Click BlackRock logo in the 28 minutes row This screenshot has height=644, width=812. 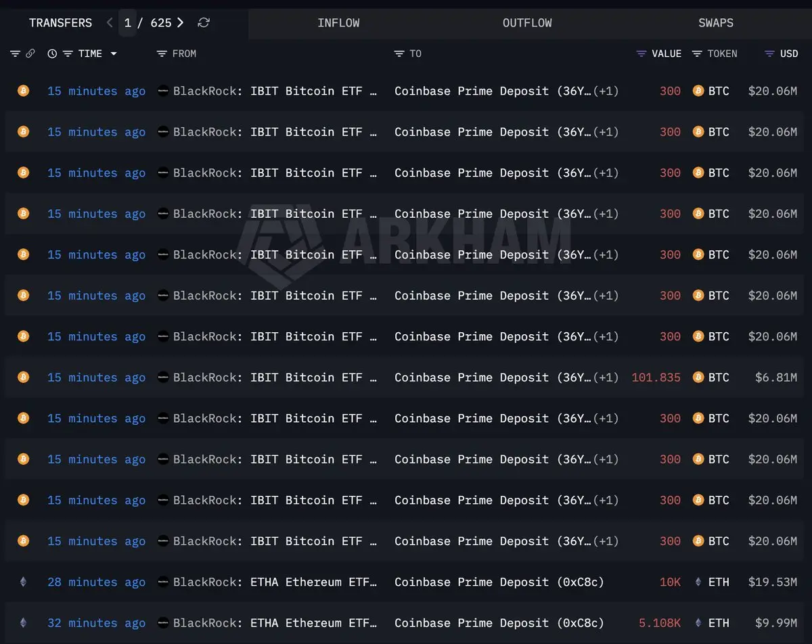click(x=163, y=582)
